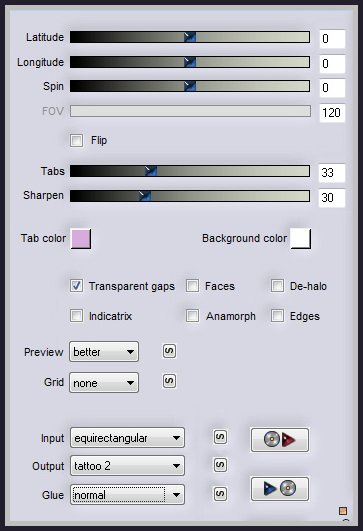Viewport: 363px width, 531px height.
Task: Open the Preview quality dropdown
Action: [x=104, y=352]
